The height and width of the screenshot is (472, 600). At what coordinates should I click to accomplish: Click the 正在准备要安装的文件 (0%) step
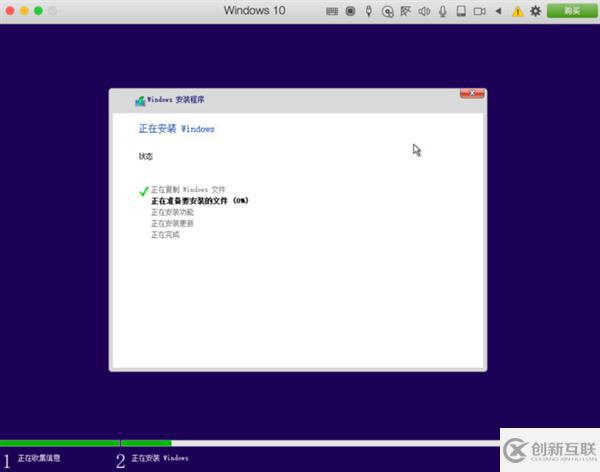point(200,201)
